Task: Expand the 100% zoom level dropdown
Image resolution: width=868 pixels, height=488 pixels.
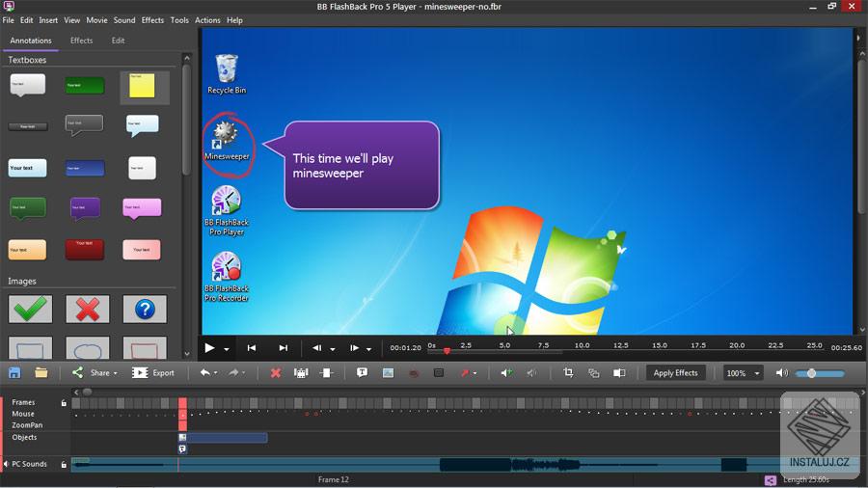Action: tap(757, 373)
